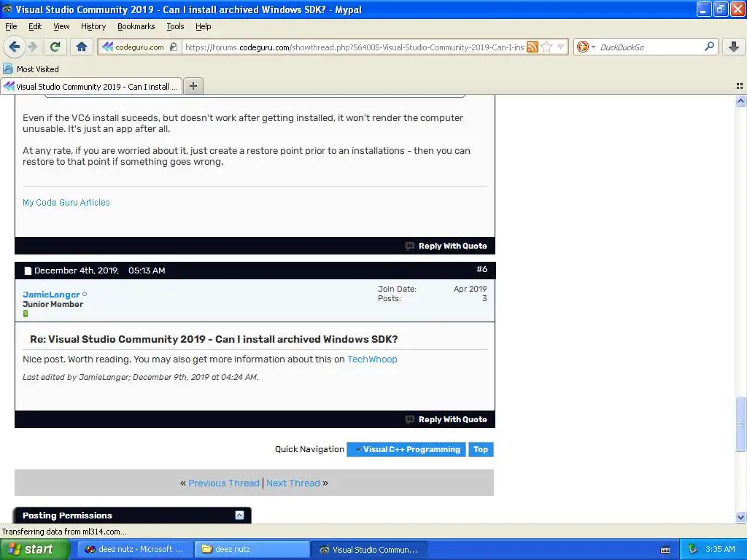Collapse the Posting Permissions panel

[239, 516]
